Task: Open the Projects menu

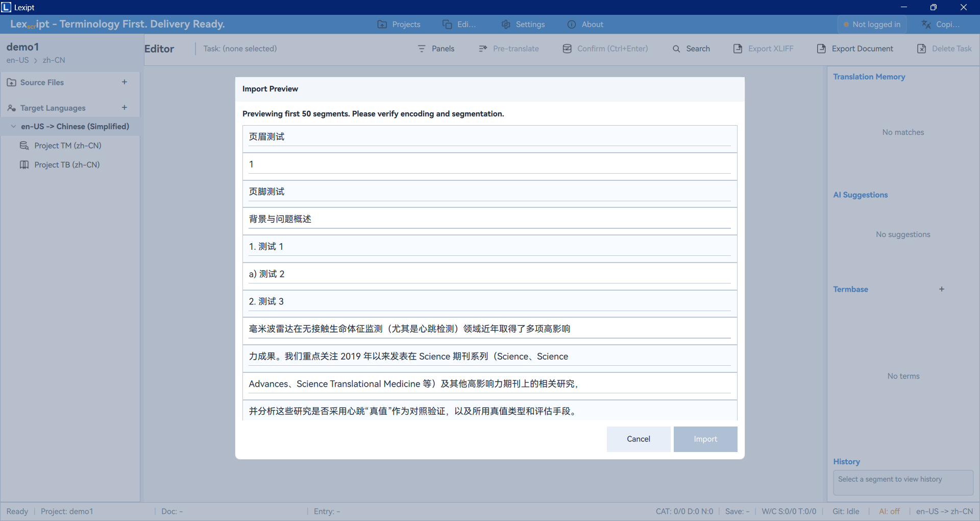Action: coord(399,25)
